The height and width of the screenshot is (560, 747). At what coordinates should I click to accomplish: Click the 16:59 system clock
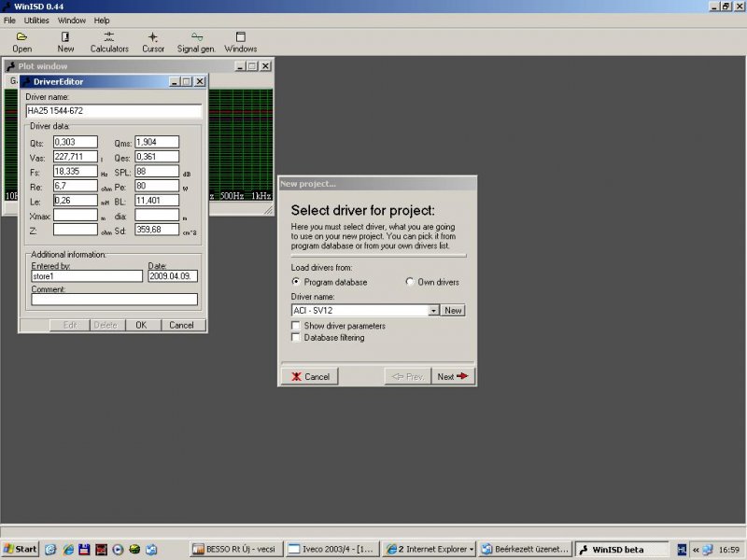[729, 550]
